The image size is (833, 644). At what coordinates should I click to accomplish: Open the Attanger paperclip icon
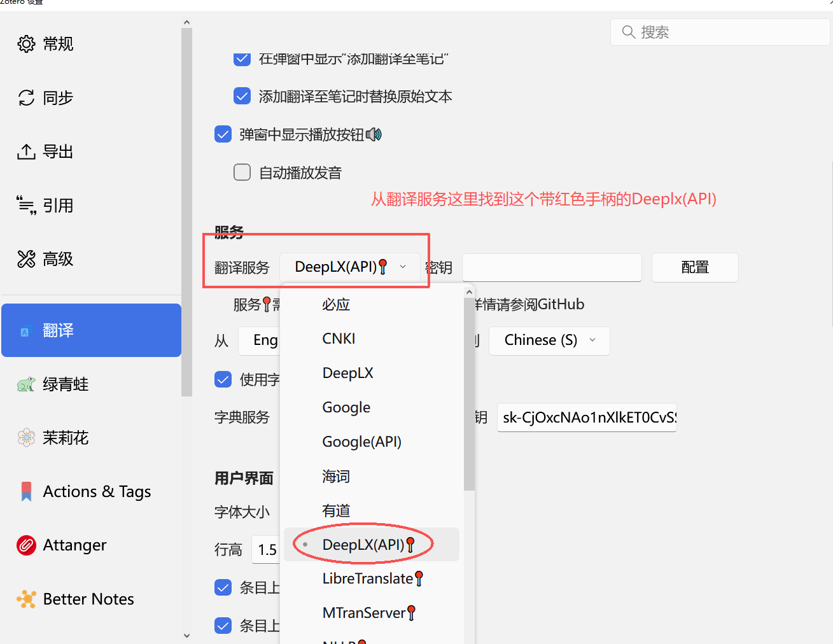click(x=26, y=545)
